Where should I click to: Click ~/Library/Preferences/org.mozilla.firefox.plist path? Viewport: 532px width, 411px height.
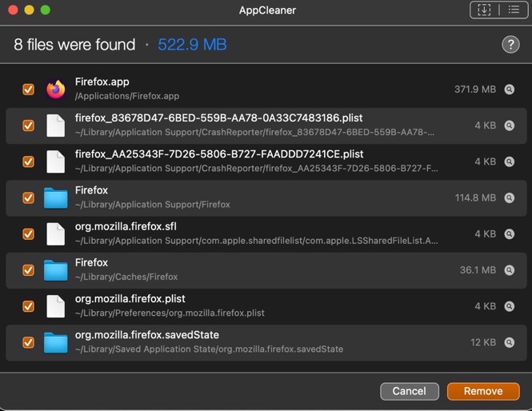tap(170, 313)
